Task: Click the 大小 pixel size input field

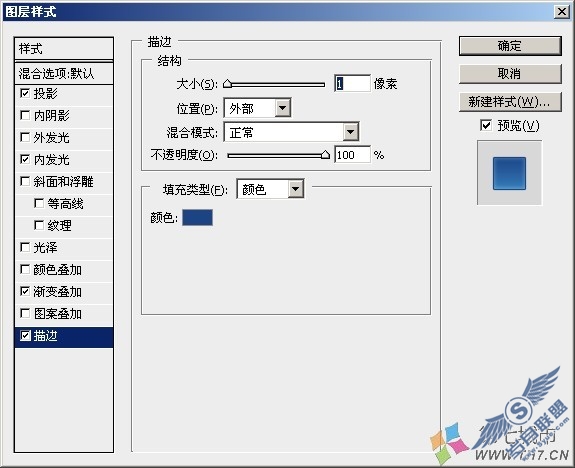Action: tap(352, 84)
